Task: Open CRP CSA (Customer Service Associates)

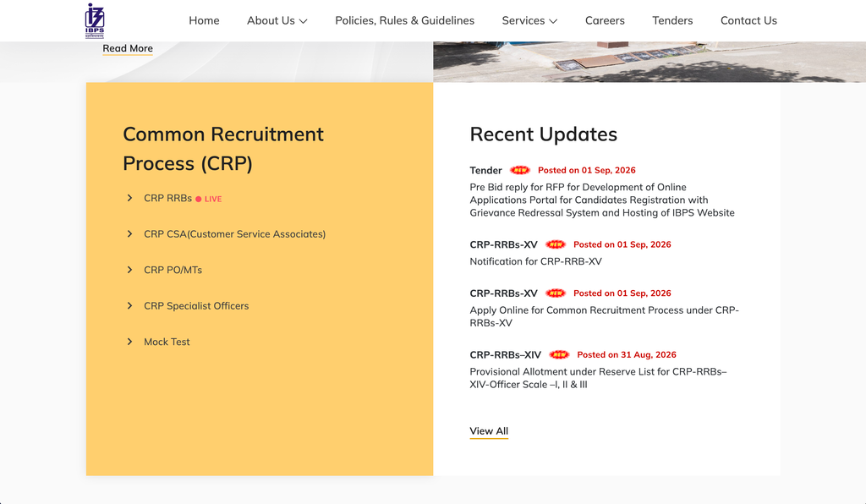Action: [235, 234]
